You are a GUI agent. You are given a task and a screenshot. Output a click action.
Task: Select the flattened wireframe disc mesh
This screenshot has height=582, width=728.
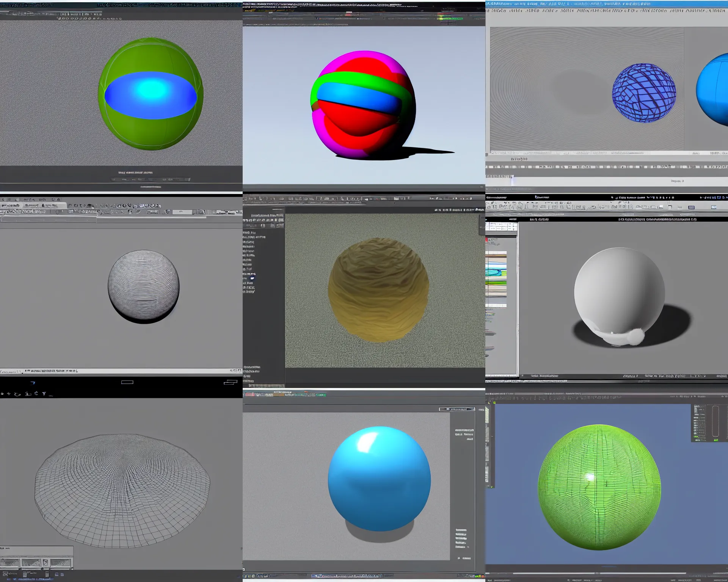point(122,491)
